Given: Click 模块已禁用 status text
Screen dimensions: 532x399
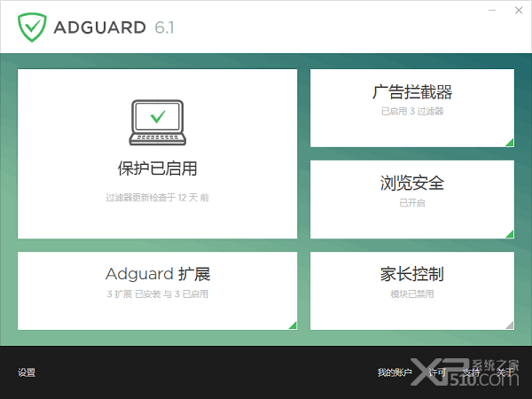Looking at the screenshot, I should pos(412,293).
